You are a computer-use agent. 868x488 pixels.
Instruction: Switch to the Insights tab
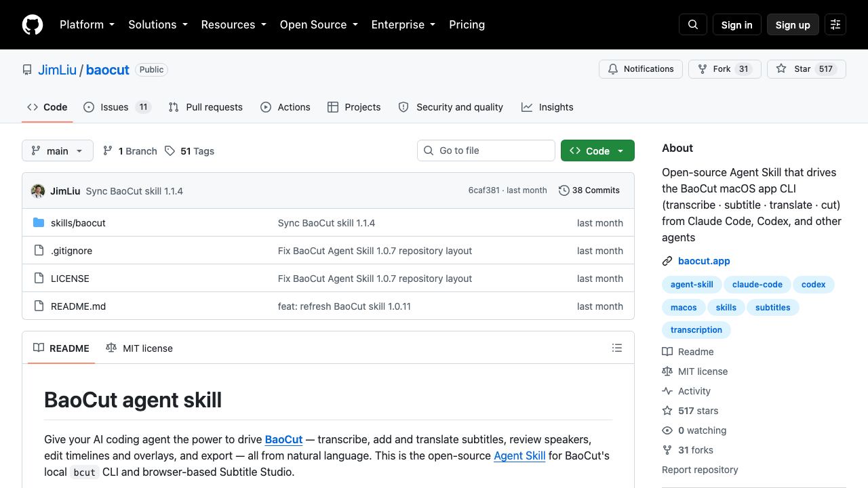pos(547,107)
